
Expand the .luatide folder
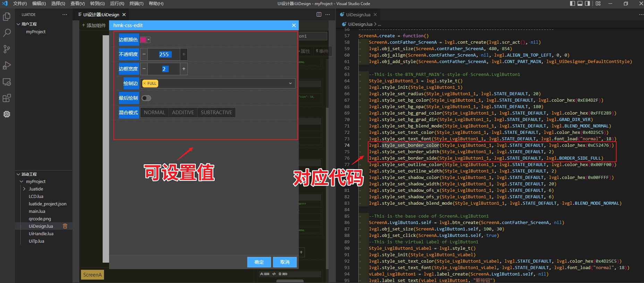[24, 189]
